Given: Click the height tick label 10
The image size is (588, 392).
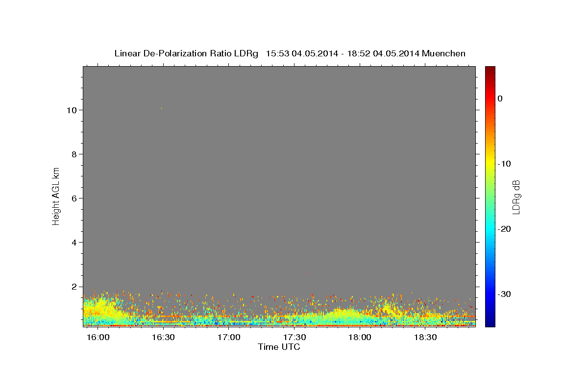Looking at the screenshot, I should pyautogui.click(x=71, y=110).
